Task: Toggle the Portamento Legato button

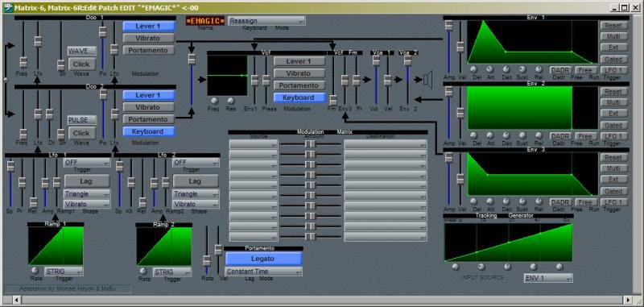Action: pyautogui.click(x=263, y=259)
